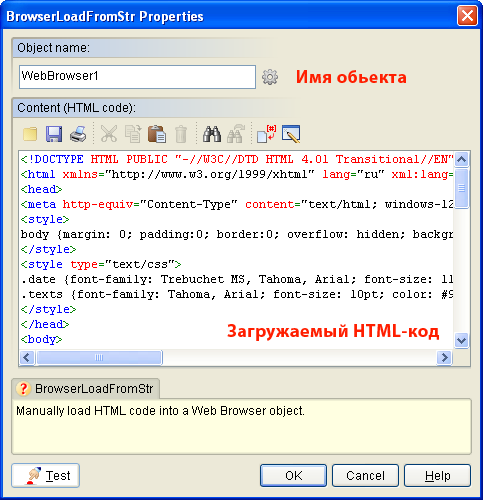Cut selected text with the scissors icon
Image resolution: width=483 pixels, height=500 pixels.
point(109,134)
